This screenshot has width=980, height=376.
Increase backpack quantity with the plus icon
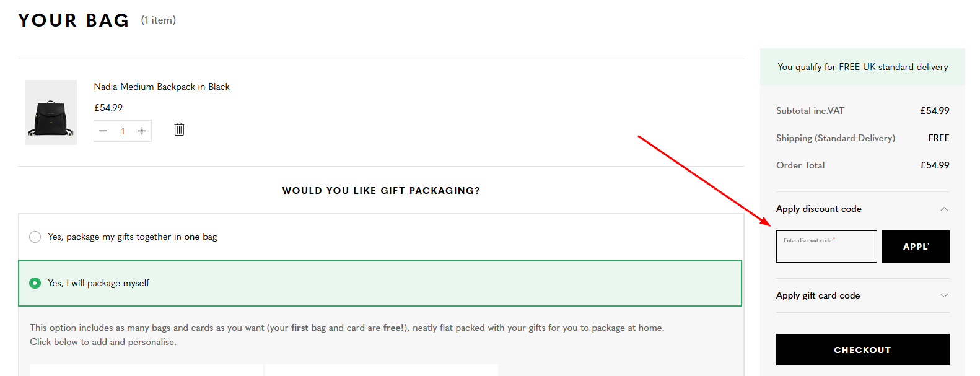tap(142, 131)
